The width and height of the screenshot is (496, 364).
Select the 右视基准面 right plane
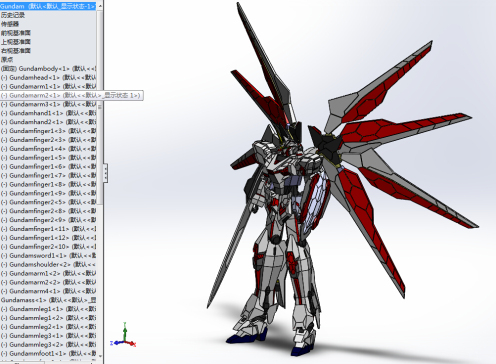(x=16, y=51)
